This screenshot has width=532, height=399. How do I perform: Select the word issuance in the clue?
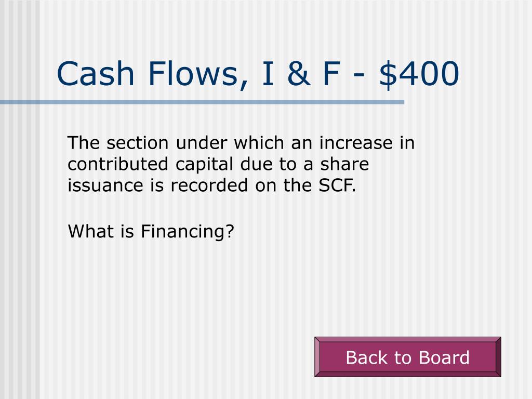tap(105, 185)
